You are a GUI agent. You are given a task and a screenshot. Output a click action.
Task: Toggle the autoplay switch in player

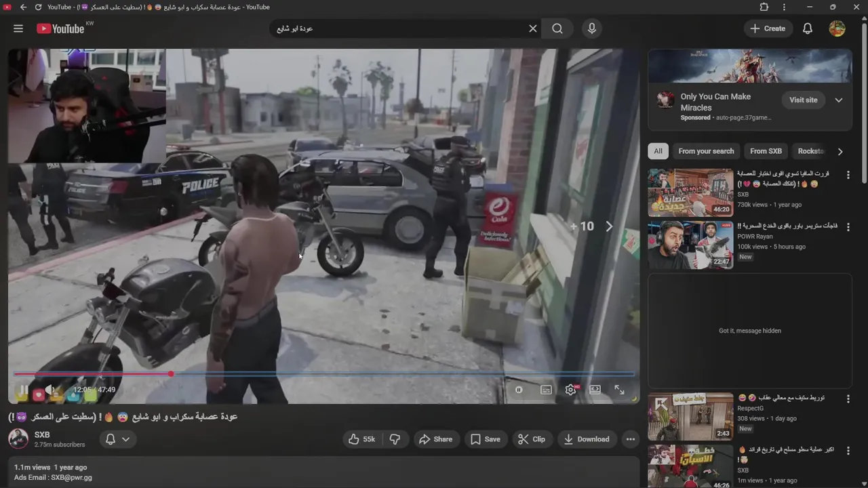[519, 390]
